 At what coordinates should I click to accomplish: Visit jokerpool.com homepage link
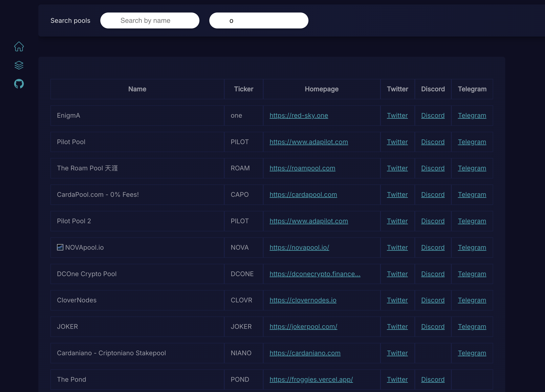point(303,327)
